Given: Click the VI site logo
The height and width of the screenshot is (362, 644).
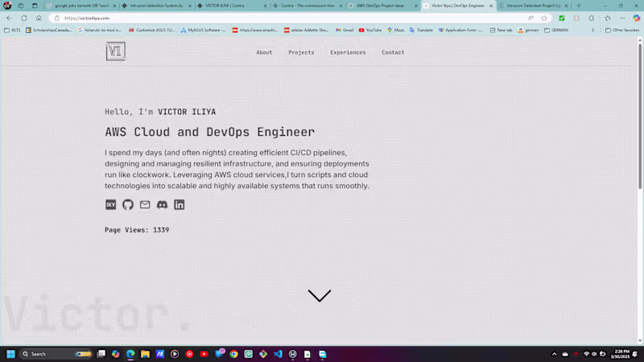Looking at the screenshot, I should (115, 51).
